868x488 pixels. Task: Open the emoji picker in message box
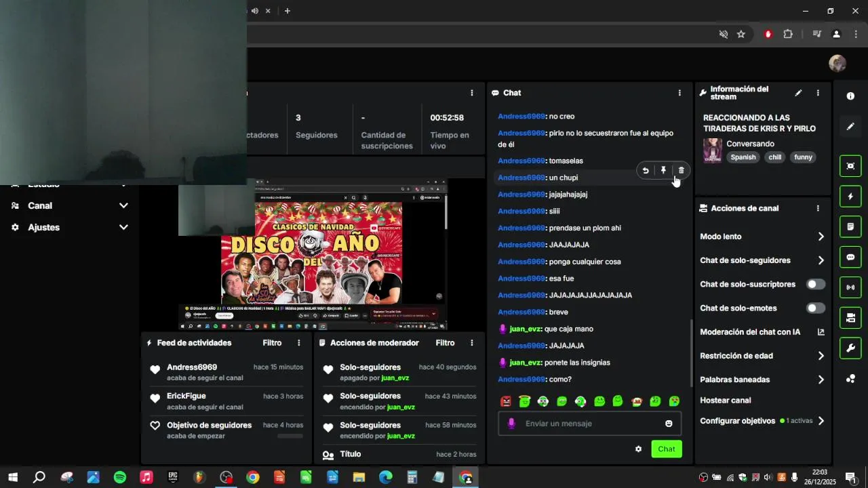click(669, 424)
